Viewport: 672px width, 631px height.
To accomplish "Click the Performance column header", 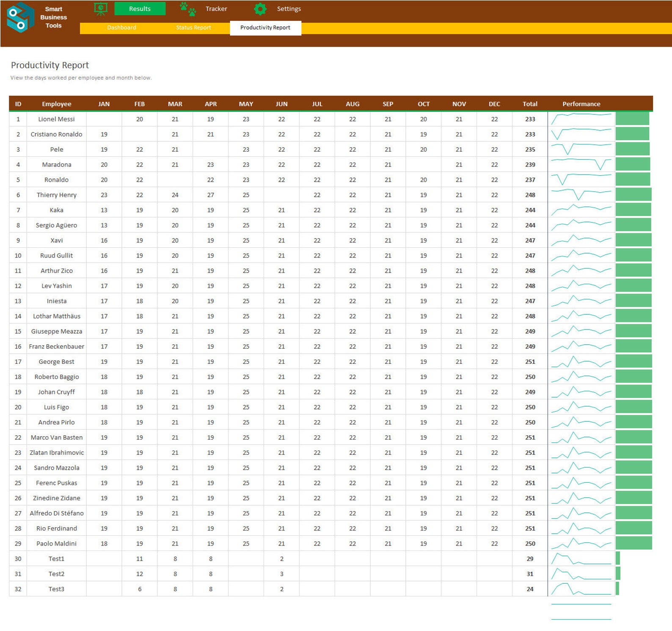I will (581, 104).
